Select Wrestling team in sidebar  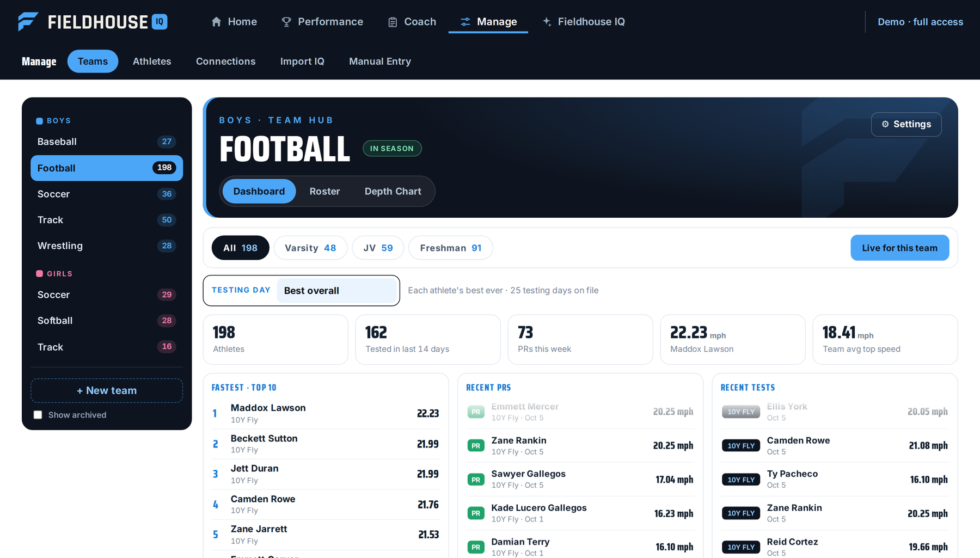(107, 246)
